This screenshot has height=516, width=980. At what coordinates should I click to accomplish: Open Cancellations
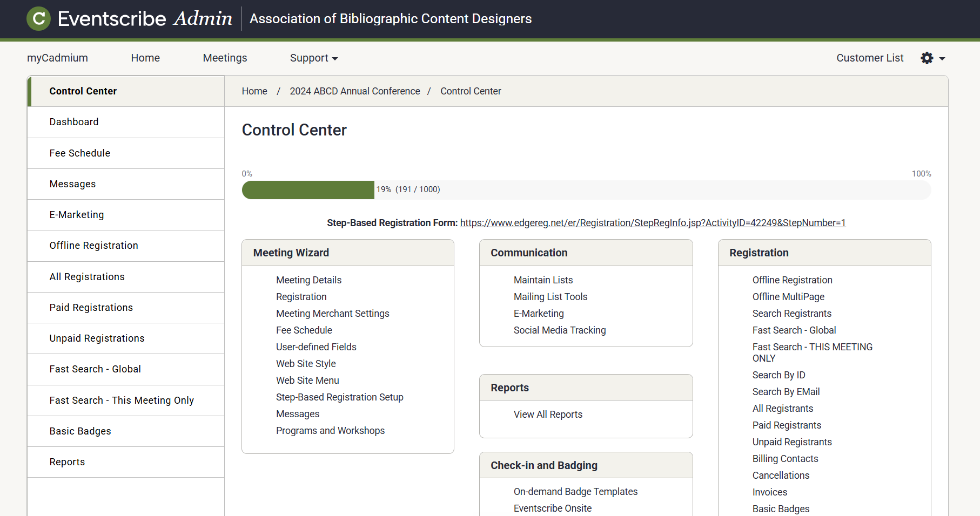tap(781, 476)
